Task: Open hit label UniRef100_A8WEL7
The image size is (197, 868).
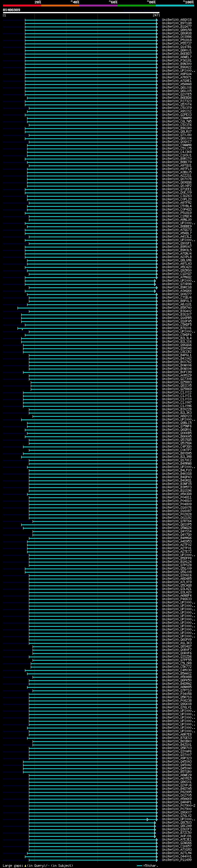Action: (177, 57)
